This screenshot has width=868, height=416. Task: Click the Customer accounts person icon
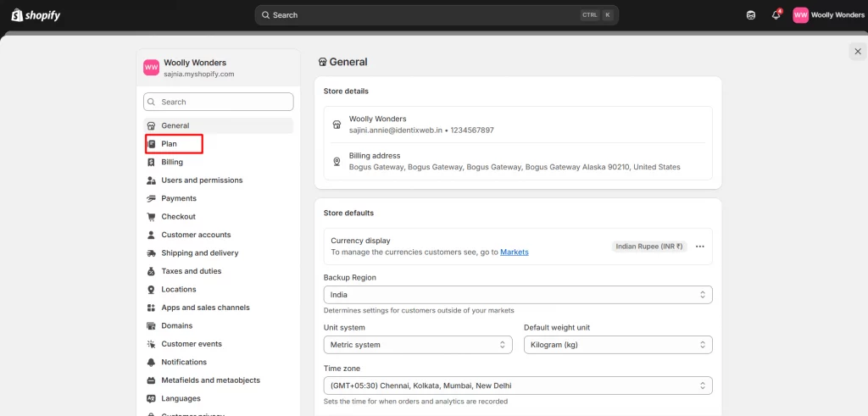coord(151,235)
